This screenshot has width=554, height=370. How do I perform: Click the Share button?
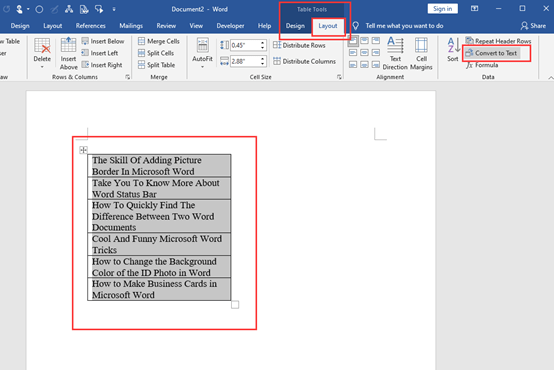point(533,26)
